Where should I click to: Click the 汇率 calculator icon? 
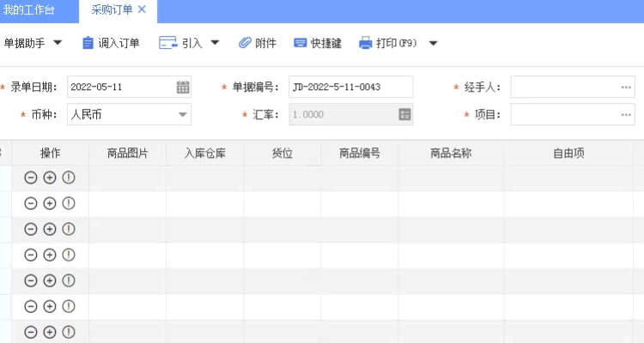[x=405, y=114]
